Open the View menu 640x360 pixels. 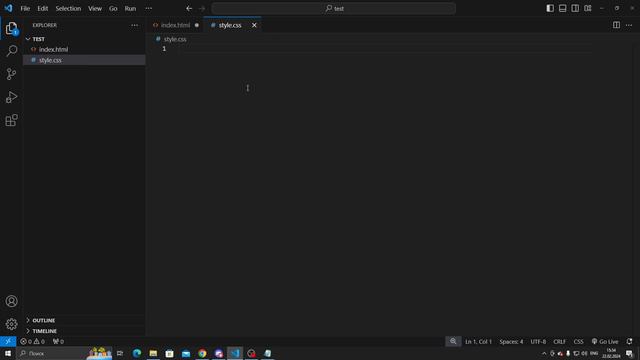[95, 8]
